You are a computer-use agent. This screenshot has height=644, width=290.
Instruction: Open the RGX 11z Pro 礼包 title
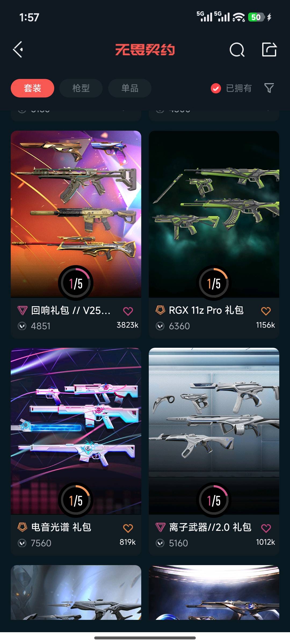[206, 310]
